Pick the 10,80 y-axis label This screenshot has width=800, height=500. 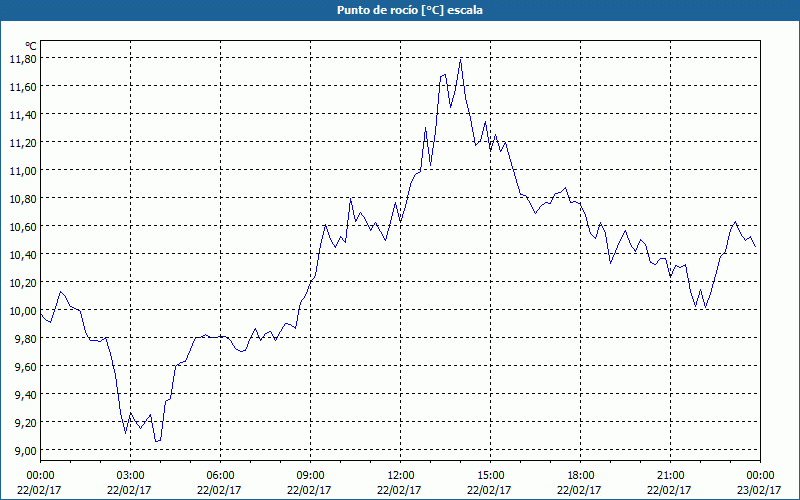23,199
